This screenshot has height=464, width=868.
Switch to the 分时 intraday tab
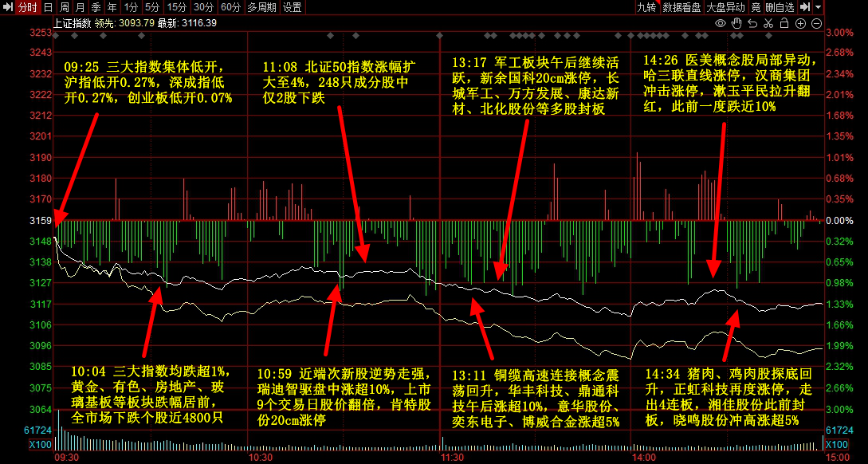(27, 7)
